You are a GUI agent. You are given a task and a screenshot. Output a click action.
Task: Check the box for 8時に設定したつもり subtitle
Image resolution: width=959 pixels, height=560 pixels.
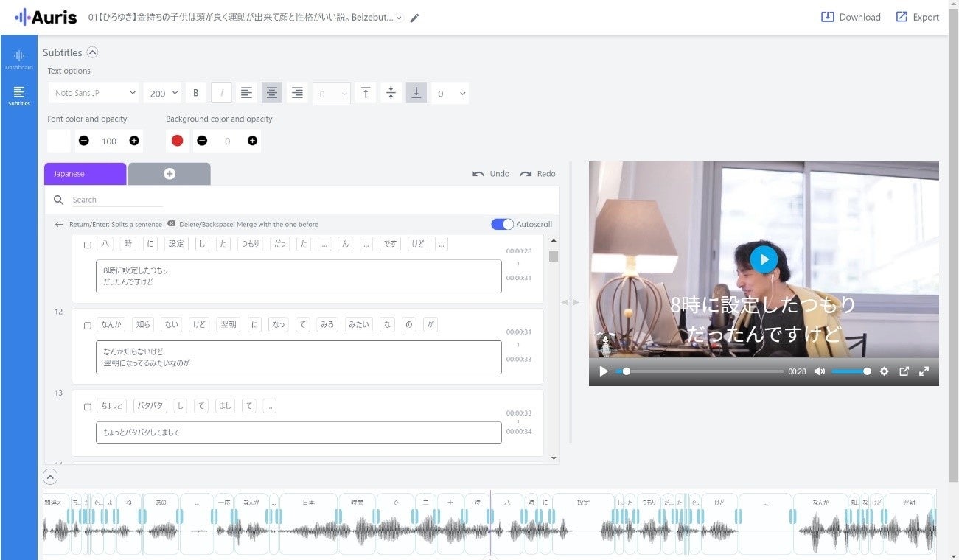tap(88, 245)
